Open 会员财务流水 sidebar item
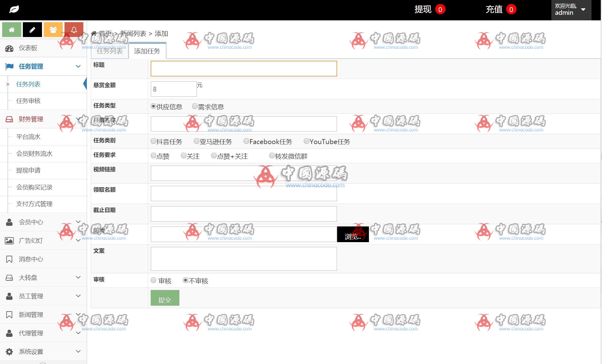 pyautogui.click(x=34, y=154)
